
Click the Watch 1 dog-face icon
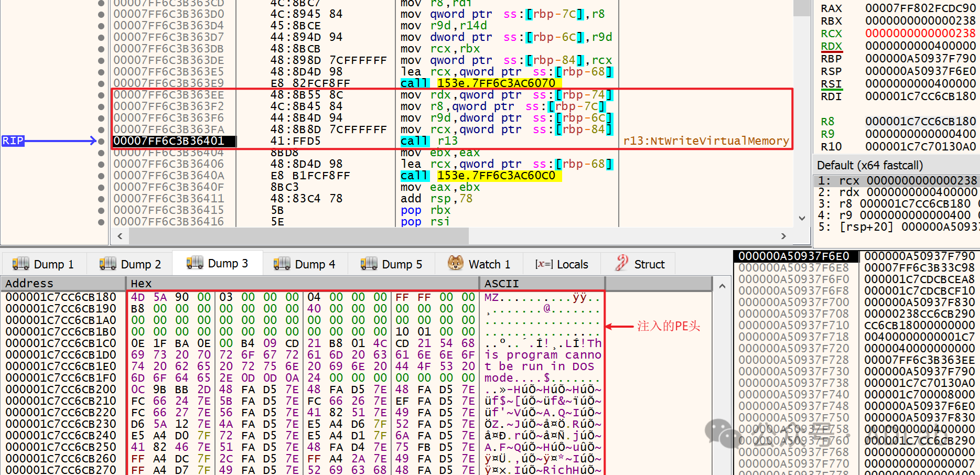(x=455, y=263)
